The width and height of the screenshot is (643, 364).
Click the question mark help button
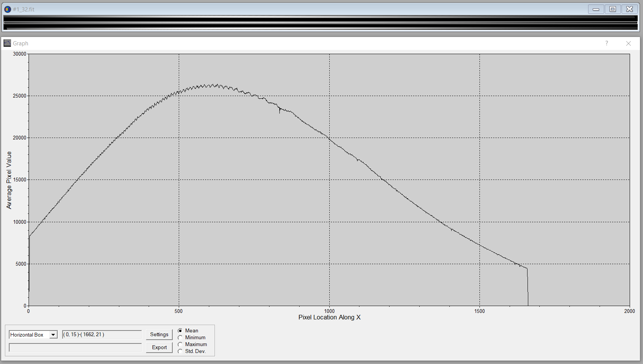point(606,43)
